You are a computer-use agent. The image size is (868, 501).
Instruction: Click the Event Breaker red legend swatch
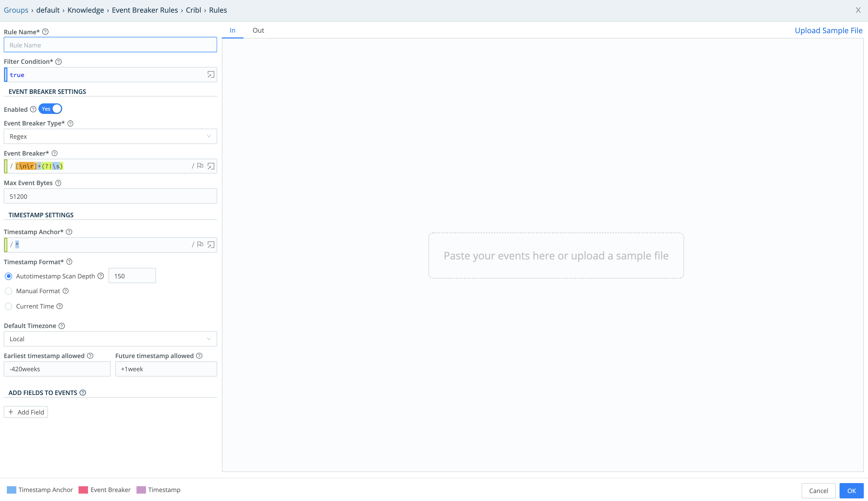pos(83,490)
